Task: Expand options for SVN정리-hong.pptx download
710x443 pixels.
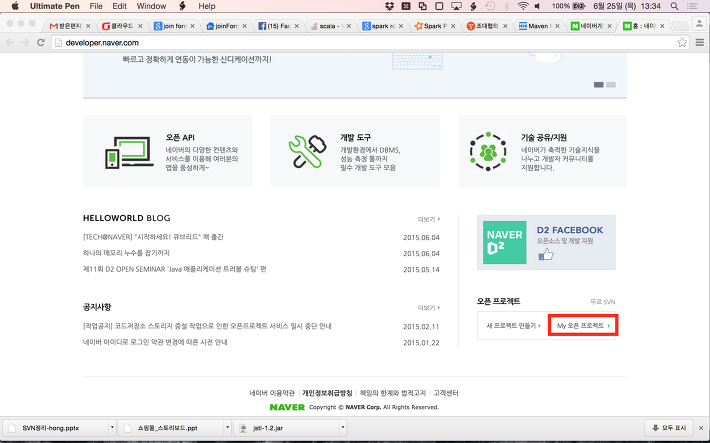Action: click(112, 427)
